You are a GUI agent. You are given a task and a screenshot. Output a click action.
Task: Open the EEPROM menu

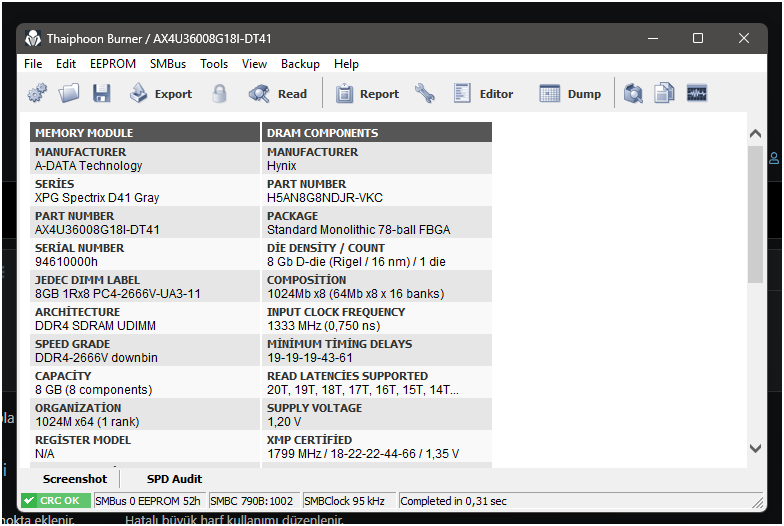pos(112,64)
